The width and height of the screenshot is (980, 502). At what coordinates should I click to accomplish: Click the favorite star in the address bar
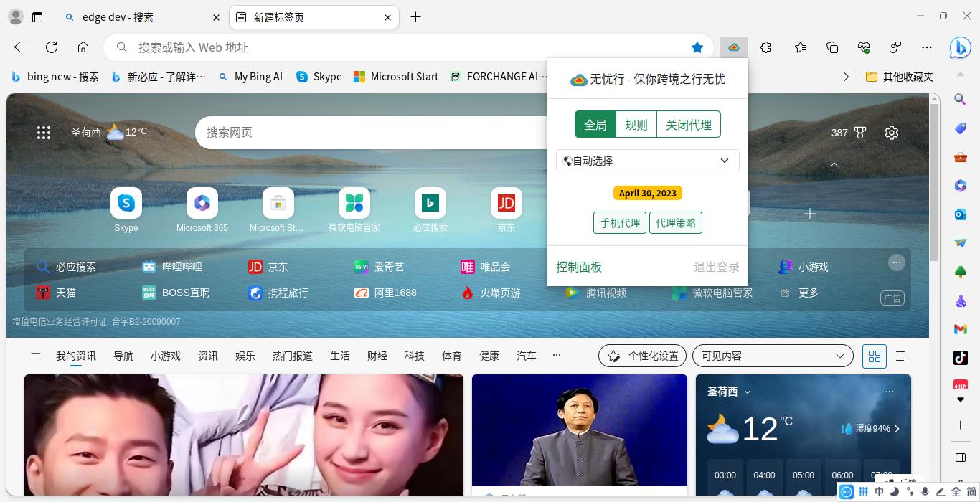697,47
